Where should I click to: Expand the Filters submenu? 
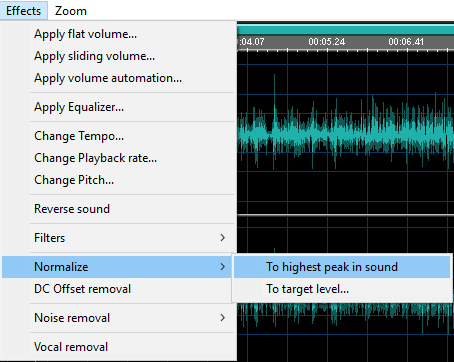pos(119,238)
